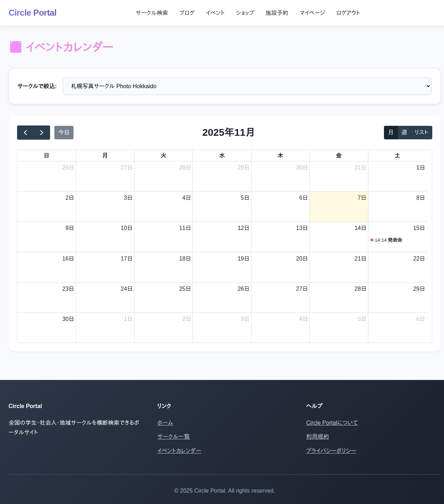The width and height of the screenshot is (444, 504).
Task: Click the 22日 calendar cell
Action: click(397, 267)
